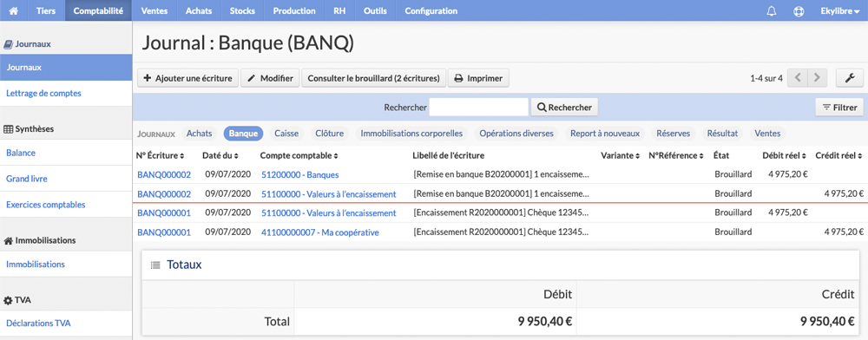The height and width of the screenshot is (340, 868).
Task: Sort by Débit réel column
Action: [x=784, y=156]
